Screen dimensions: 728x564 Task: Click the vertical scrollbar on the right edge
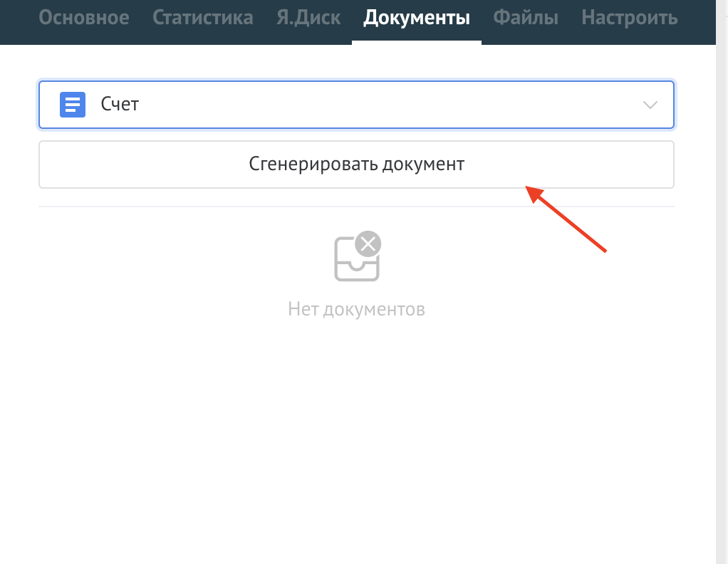pos(722,285)
